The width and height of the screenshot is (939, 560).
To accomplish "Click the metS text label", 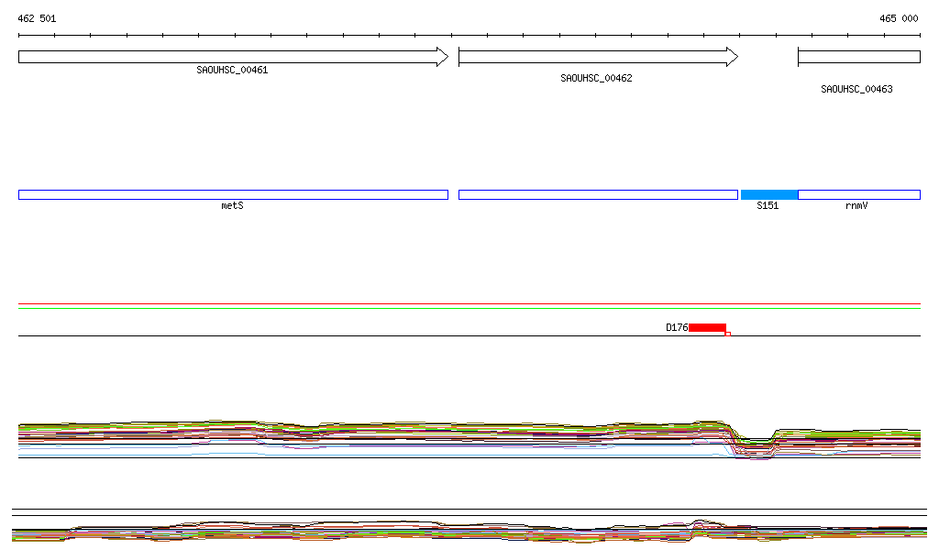I will [x=233, y=206].
